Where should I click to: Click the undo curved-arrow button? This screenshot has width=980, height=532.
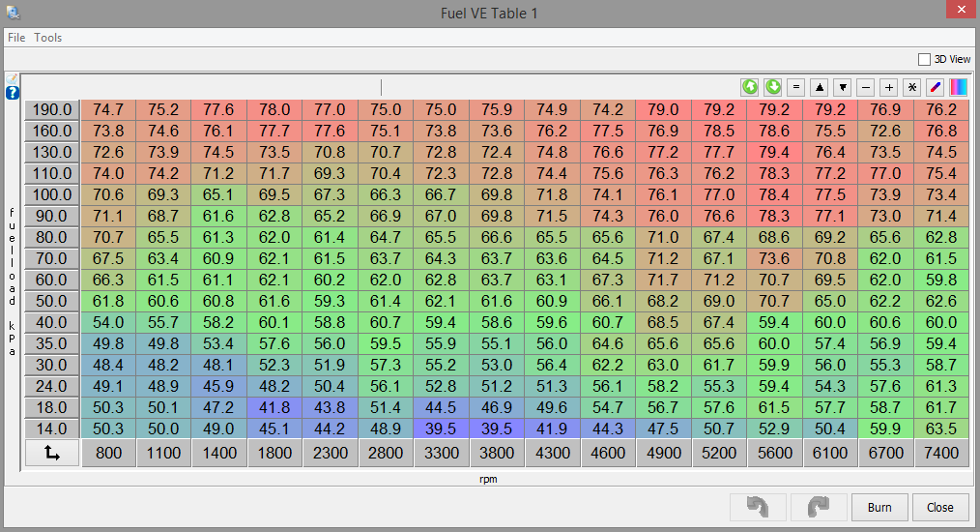pos(758,507)
